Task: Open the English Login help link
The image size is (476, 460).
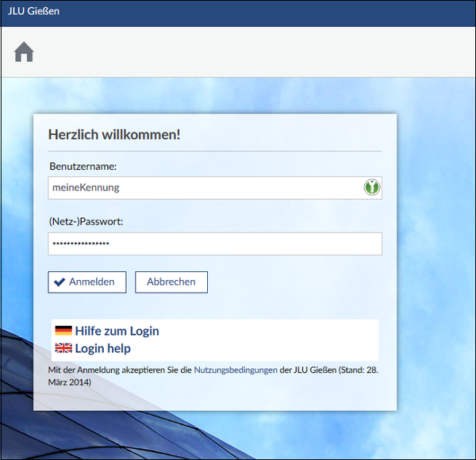Action: [102, 348]
